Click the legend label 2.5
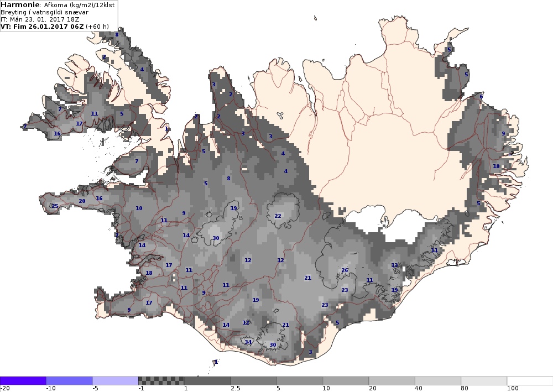Viewport: 553px width, 392px height. coord(236,389)
